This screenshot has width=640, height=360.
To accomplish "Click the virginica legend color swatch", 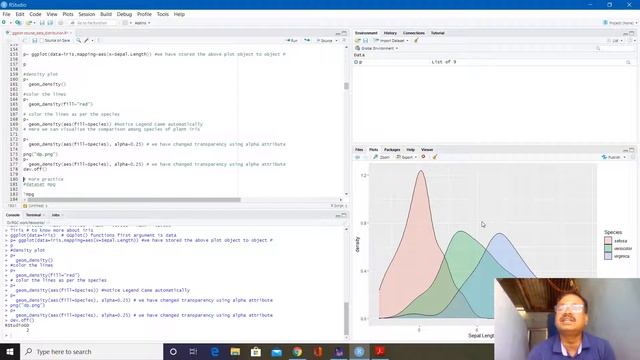I will tap(608, 256).
